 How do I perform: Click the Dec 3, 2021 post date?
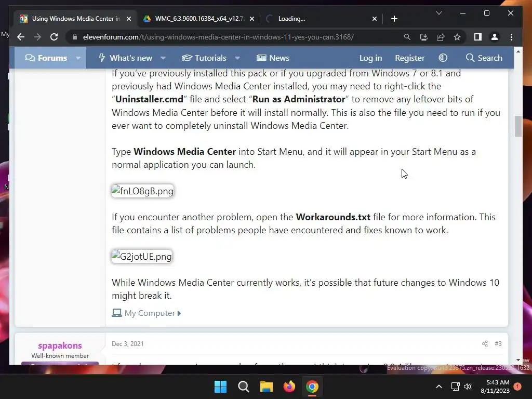pos(128,344)
